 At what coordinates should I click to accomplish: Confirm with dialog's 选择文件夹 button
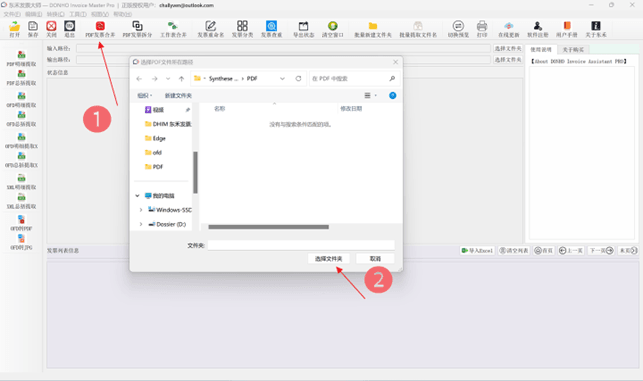328,259
